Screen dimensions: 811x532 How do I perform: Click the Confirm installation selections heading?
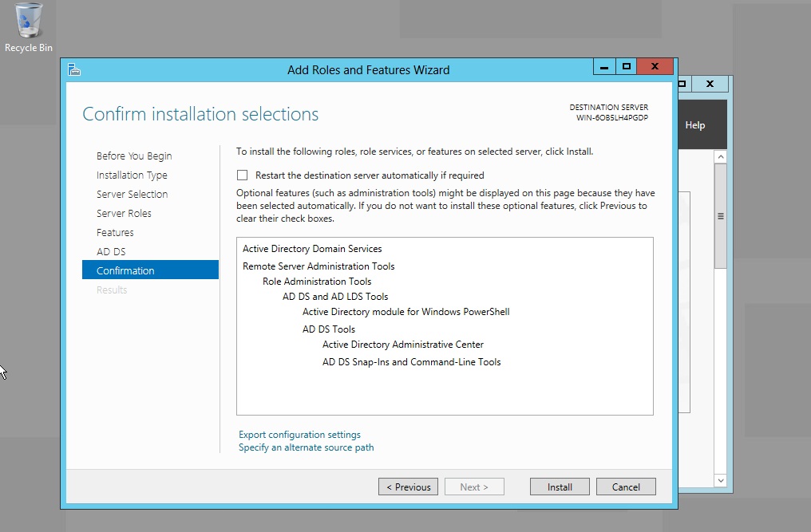[200, 114]
